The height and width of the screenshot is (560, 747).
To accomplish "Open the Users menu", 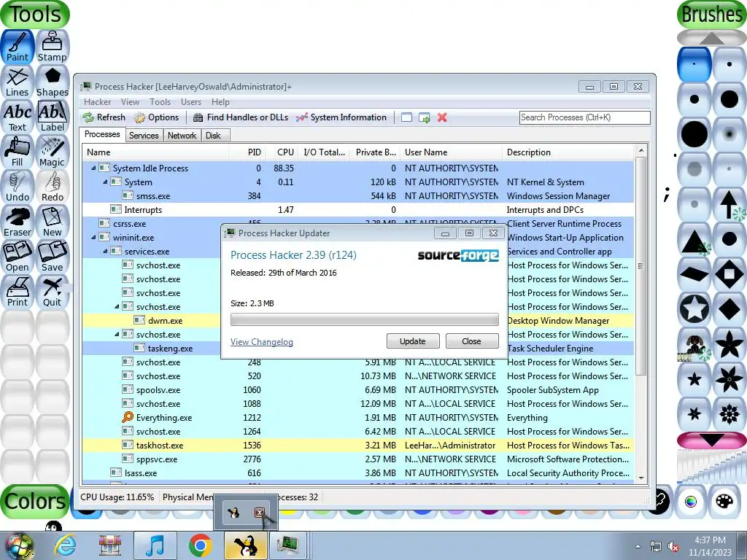I will pyautogui.click(x=191, y=102).
